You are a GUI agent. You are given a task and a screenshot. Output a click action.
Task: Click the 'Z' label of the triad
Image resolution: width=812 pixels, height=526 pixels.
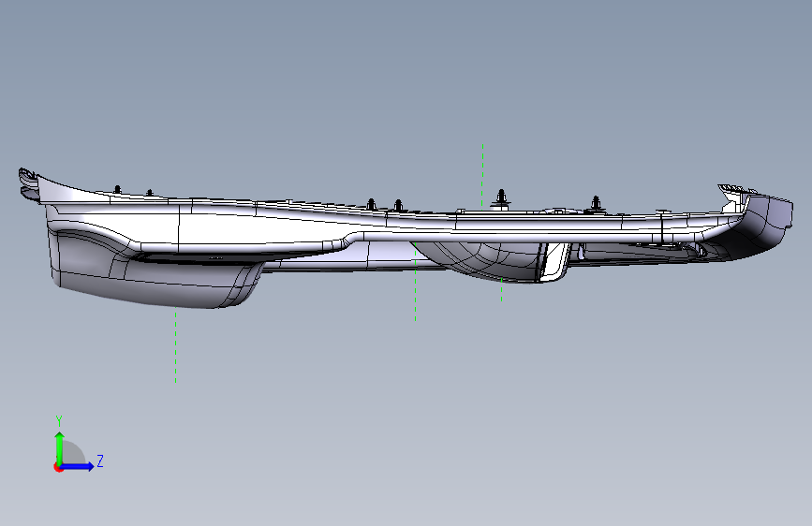[100, 460]
